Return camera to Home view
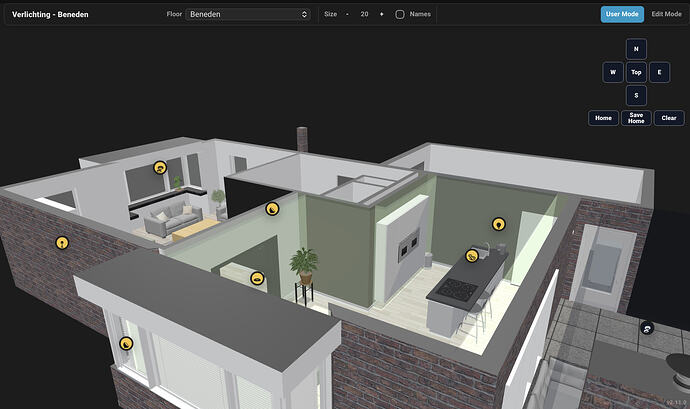 point(603,118)
